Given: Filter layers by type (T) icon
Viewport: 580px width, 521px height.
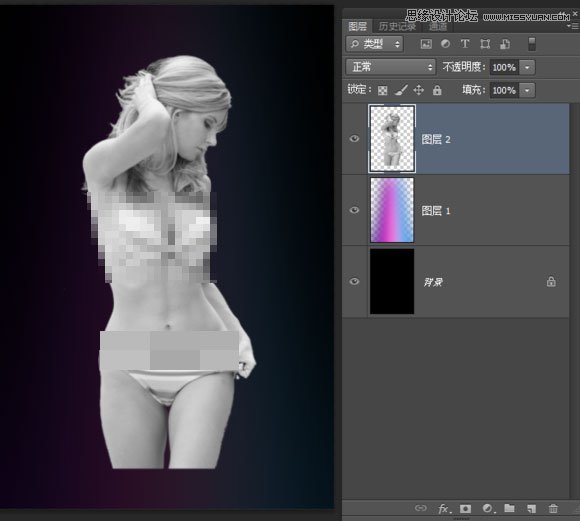Looking at the screenshot, I should point(465,44).
